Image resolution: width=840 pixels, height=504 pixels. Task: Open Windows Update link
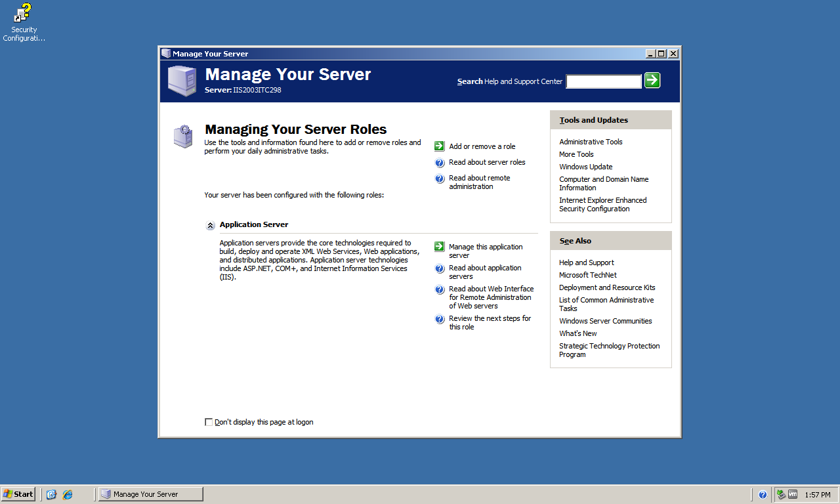pos(585,167)
